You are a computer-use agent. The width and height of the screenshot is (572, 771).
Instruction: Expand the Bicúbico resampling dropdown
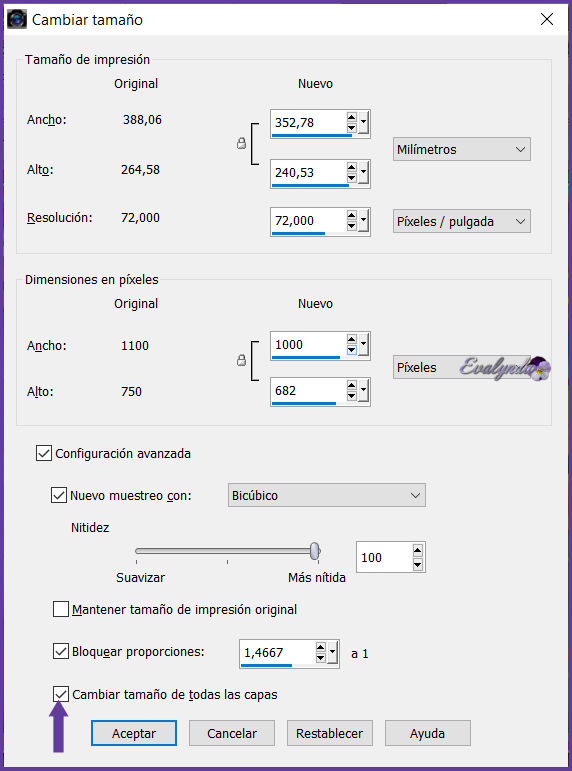327,495
